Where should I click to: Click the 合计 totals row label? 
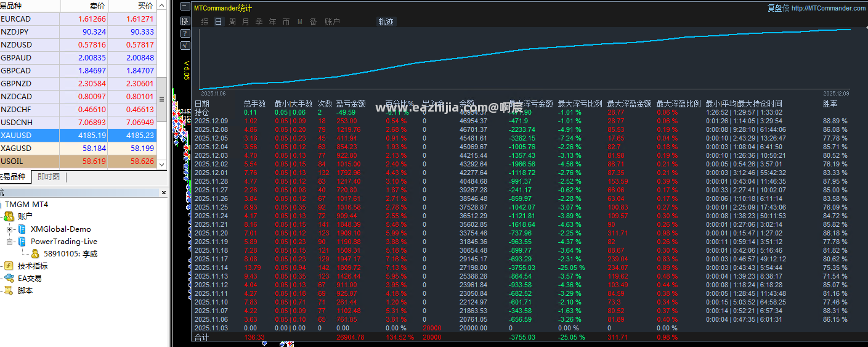coord(201,338)
